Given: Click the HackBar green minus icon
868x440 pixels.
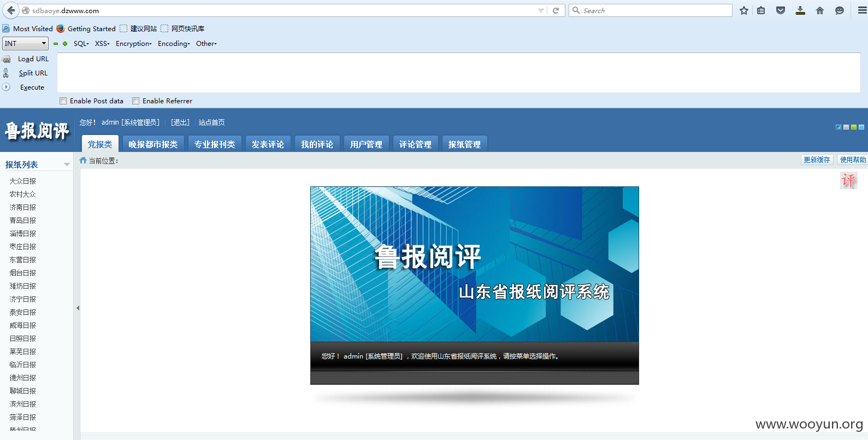Looking at the screenshot, I should (56, 44).
